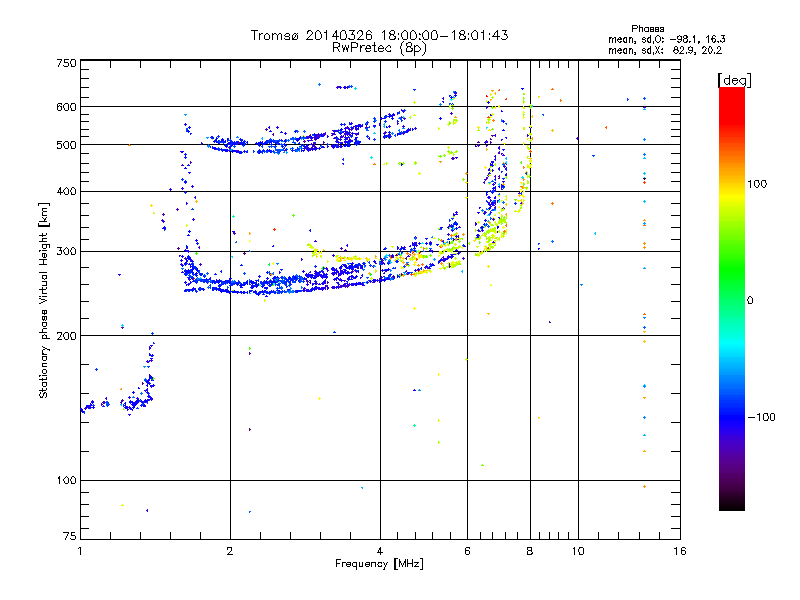Click x-axis tick label "1"
Image resolution: width=800 pixels, height=600 pixels.
(x=80, y=551)
